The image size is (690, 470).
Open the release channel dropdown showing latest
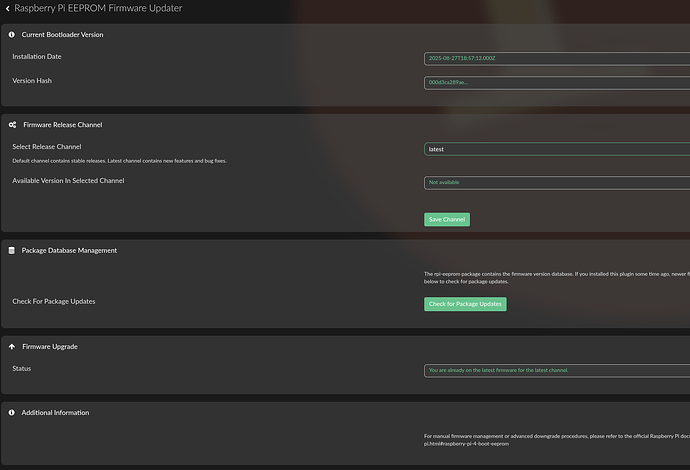pyautogui.click(x=556, y=149)
